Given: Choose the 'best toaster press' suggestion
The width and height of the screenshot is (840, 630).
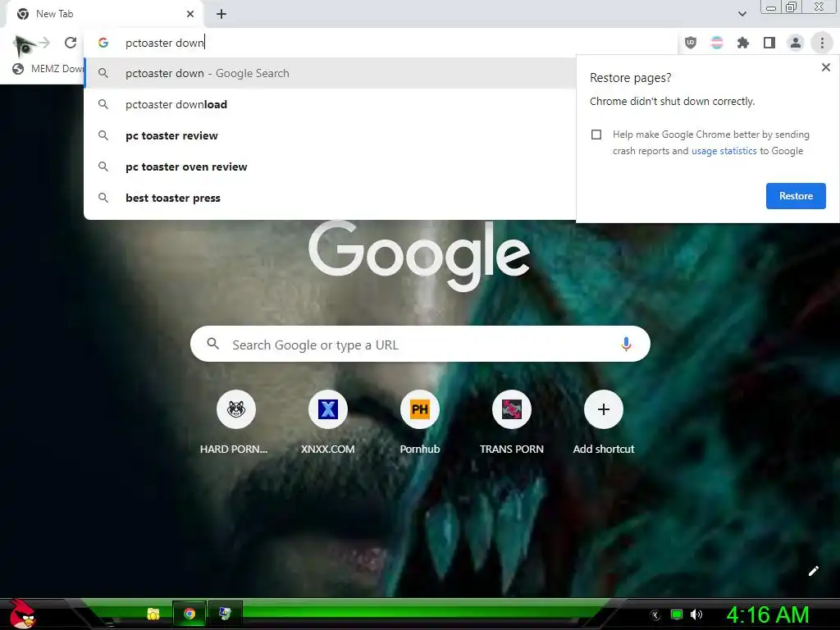Looking at the screenshot, I should click(x=330, y=198).
